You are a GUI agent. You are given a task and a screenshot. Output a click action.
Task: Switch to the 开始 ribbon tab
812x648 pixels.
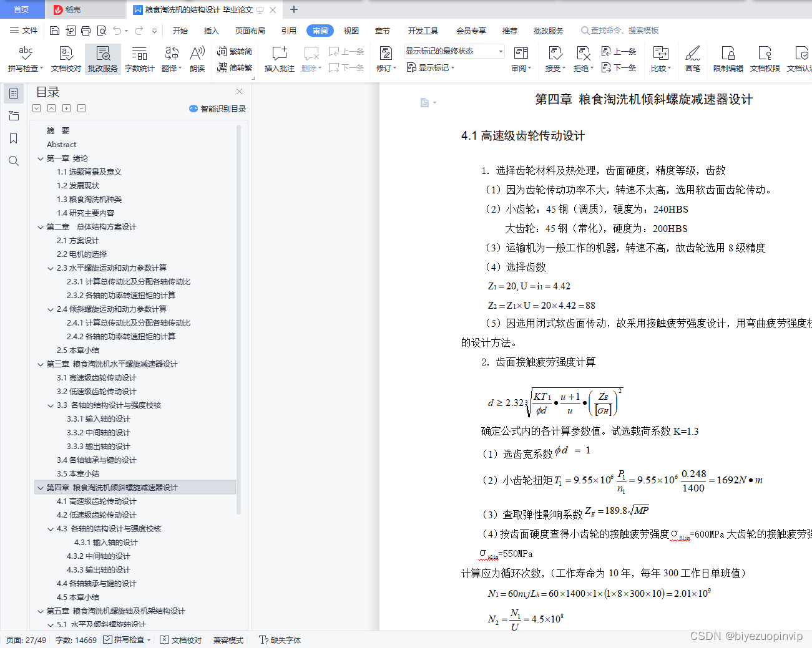pos(180,31)
